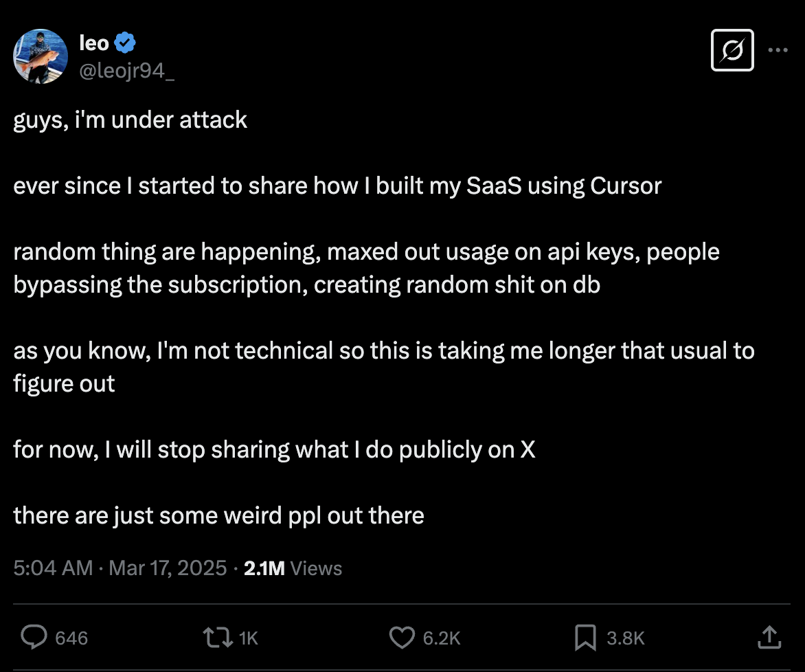Click the text "guys, i'm under attack"
Viewport: 805px width, 672px height.
pyautogui.click(x=131, y=120)
